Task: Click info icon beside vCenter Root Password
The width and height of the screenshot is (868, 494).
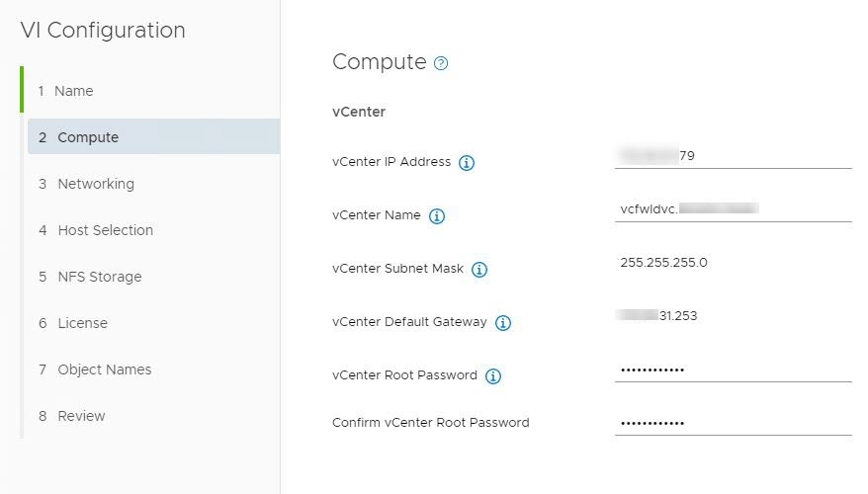Action: [x=493, y=376]
